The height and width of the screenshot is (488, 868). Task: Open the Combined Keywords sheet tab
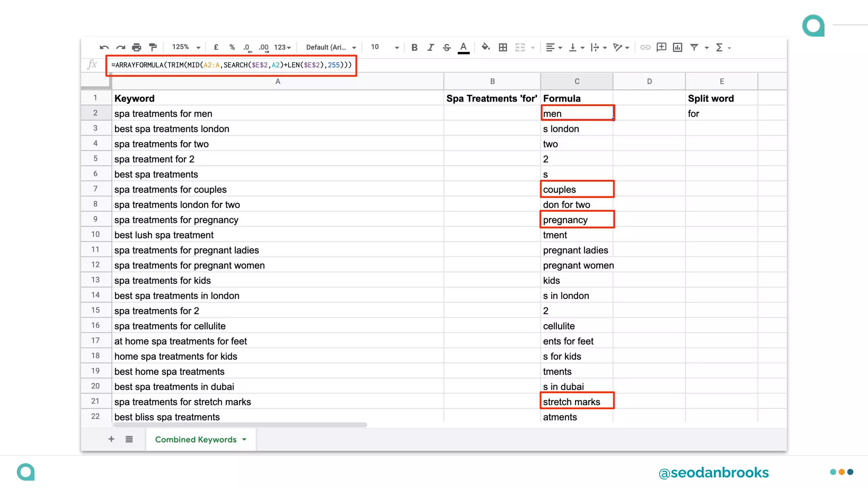[196, 439]
